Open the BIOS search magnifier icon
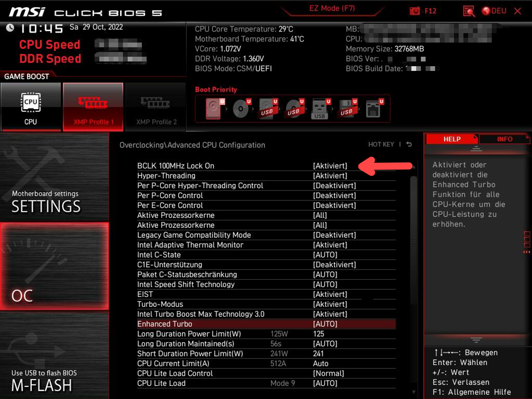The height and width of the screenshot is (399, 532). coord(469,11)
